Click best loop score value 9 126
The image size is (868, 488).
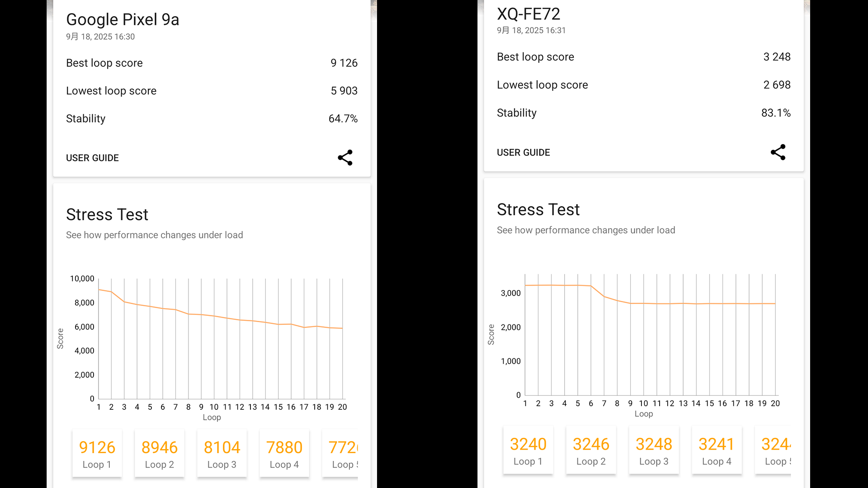click(x=344, y=63)
